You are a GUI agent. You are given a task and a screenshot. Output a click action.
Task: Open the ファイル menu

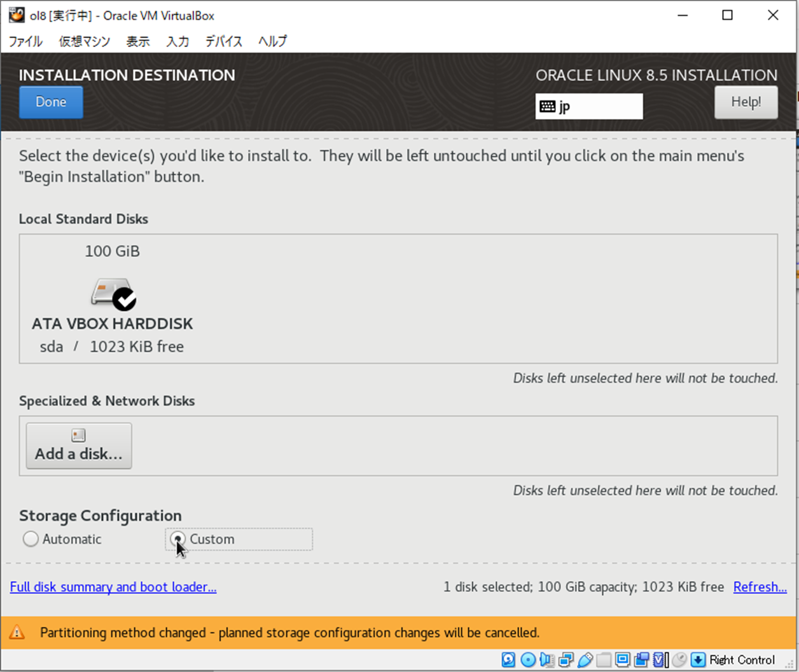click(25, 41)
